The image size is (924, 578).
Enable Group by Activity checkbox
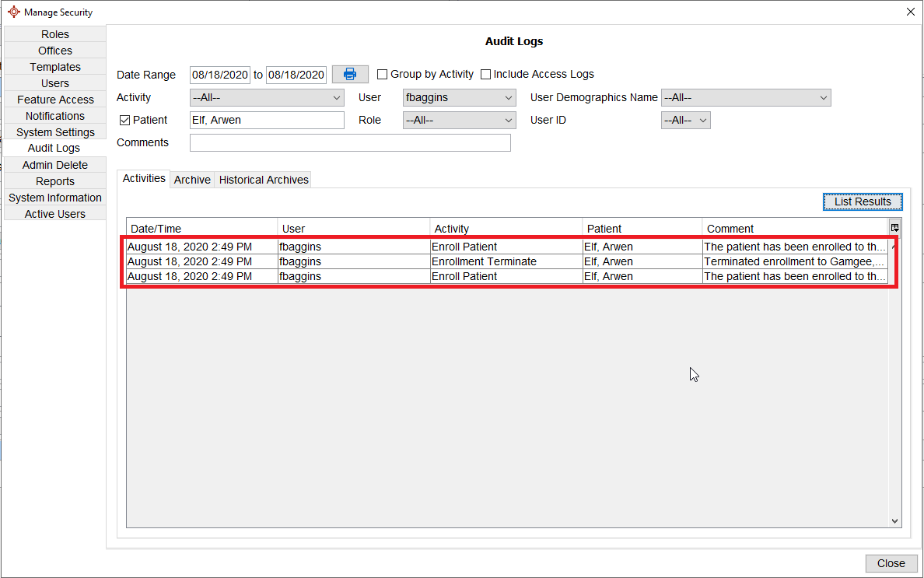[383, 75]
